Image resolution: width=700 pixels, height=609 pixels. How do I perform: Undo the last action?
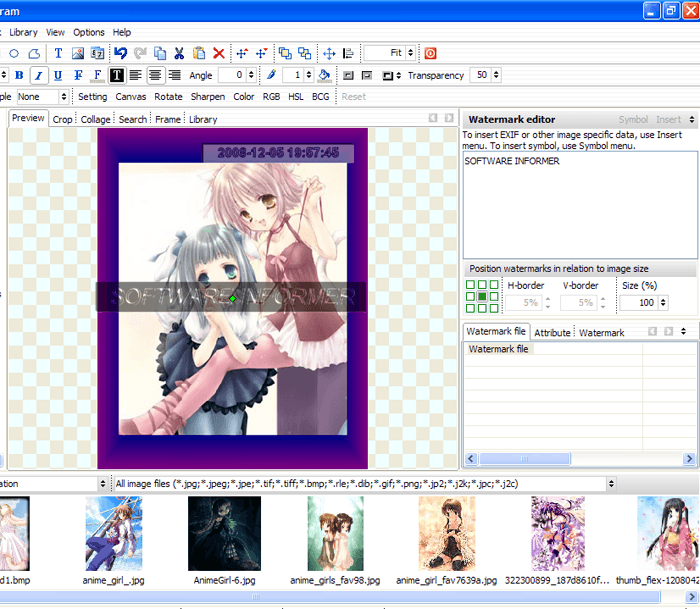point(121,54)
